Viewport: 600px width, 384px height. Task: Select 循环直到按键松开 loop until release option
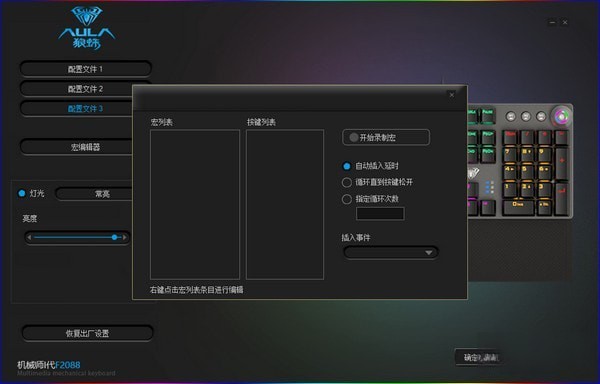pyautogui.click(x=347, y=182)
